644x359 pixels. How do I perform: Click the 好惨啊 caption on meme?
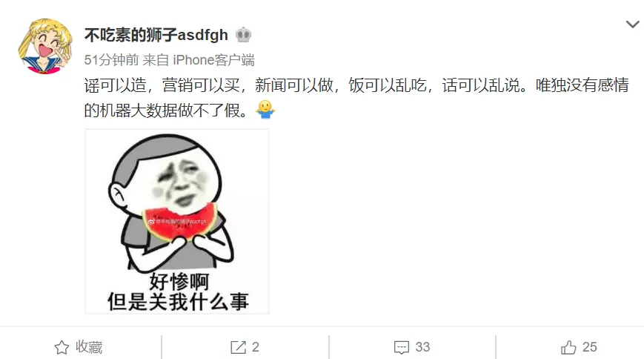[179, 282]
